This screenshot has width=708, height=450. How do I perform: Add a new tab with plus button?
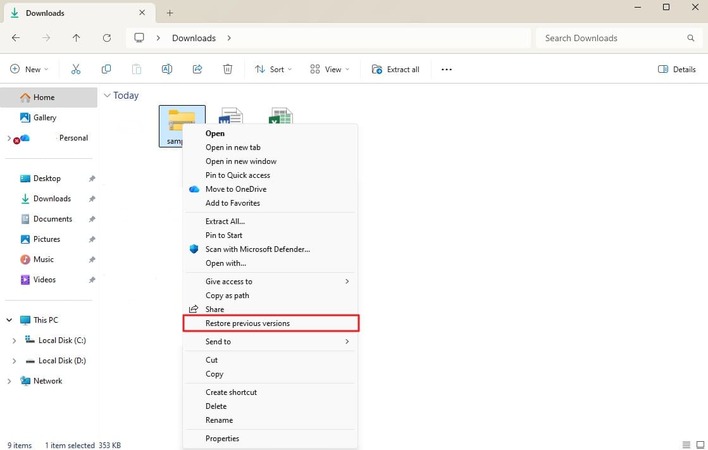(x=170, y=13)
